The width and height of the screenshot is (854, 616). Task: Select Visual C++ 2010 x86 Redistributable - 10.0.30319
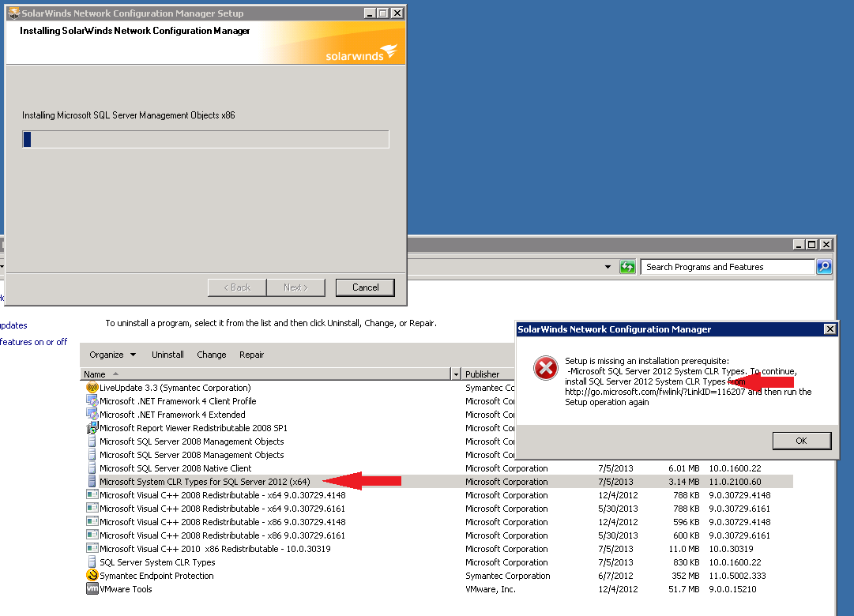pos(215,548)
